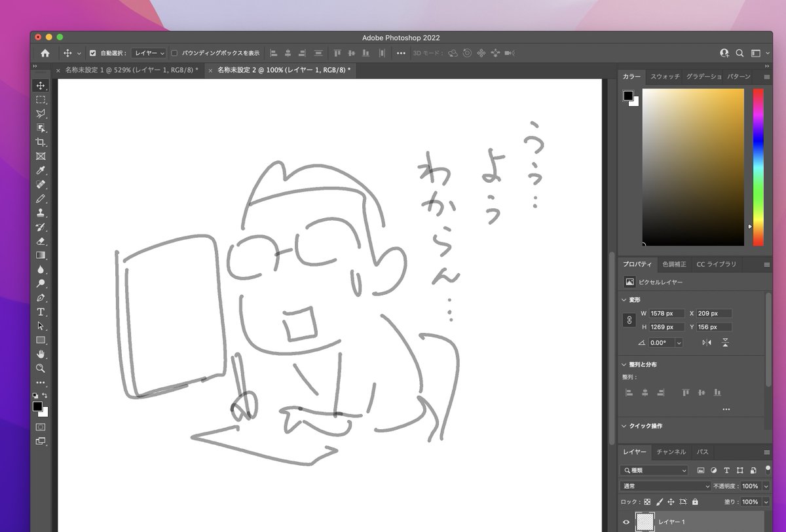
Task: Select the Move tool in the toolbox
Action: [x=41, y=86]
